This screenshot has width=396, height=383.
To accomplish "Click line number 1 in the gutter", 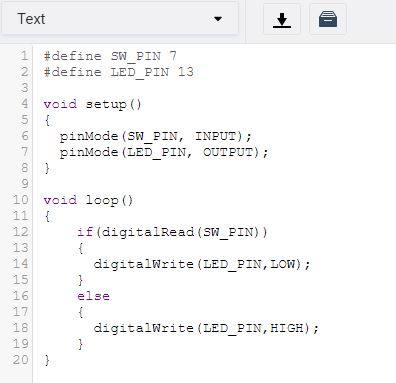I will (24, 56).
